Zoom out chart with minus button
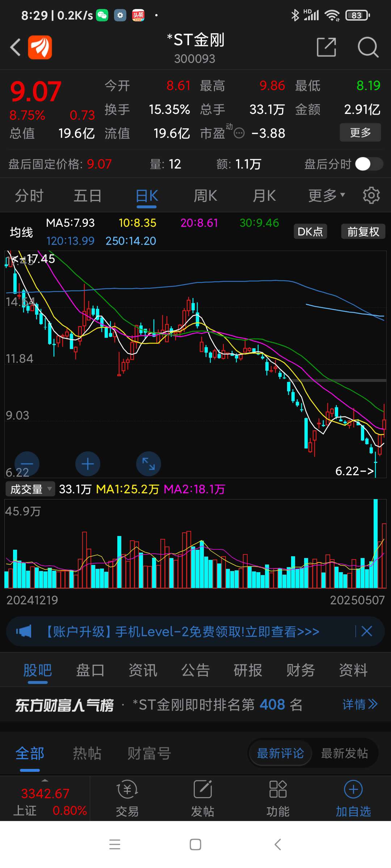Screen dimensions: 391x868 tap(27, 464)
